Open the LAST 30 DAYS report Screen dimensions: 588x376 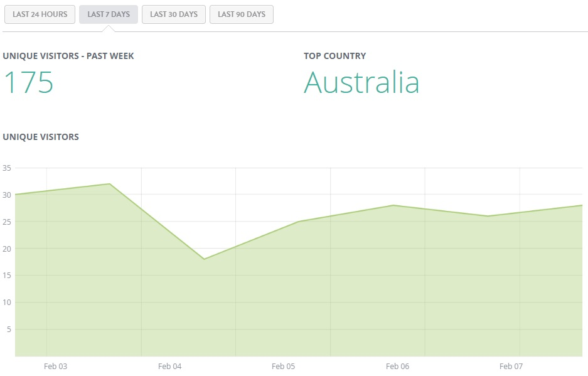coord(173,14)
